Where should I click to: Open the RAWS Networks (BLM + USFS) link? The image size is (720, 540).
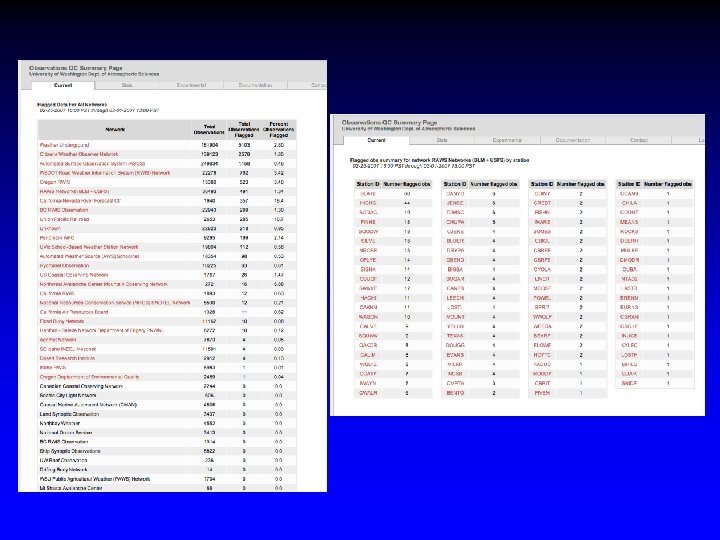point(74,191)
